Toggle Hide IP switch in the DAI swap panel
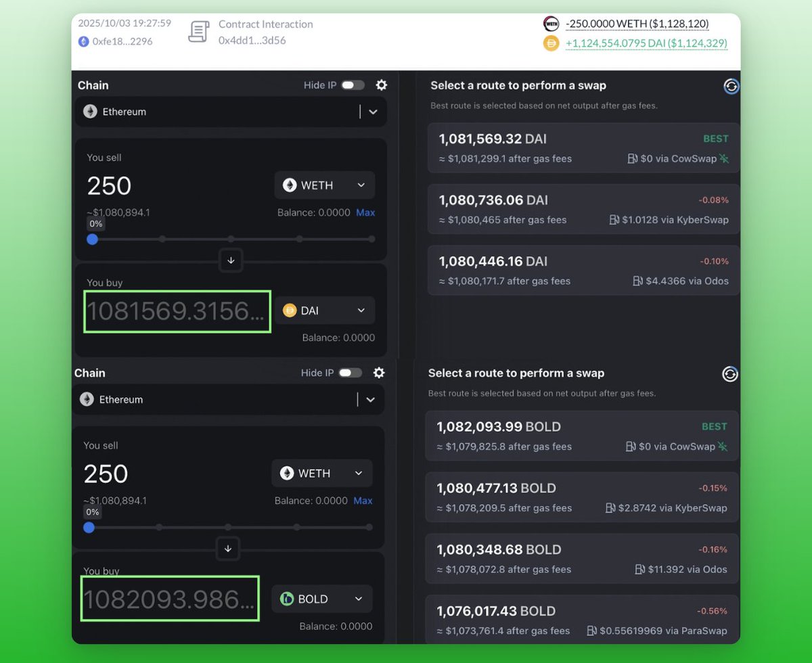The width and height of the screenshot is (812, 663). [353, 85]
